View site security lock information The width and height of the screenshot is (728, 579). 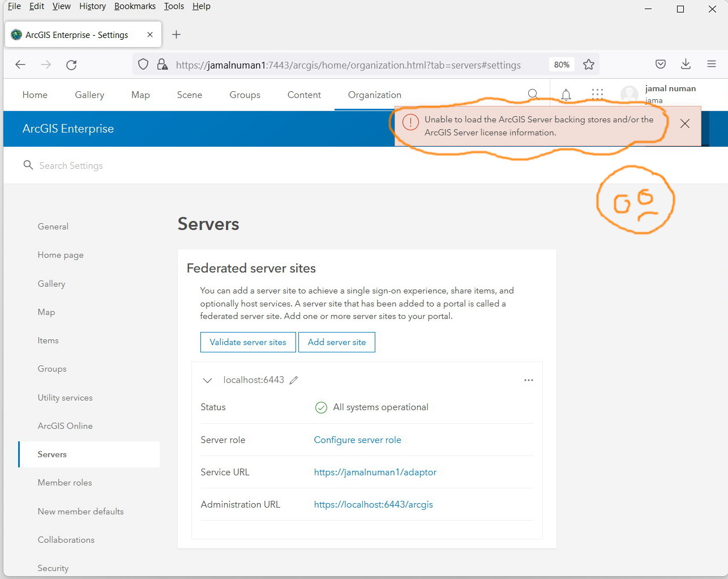(162, 65)
